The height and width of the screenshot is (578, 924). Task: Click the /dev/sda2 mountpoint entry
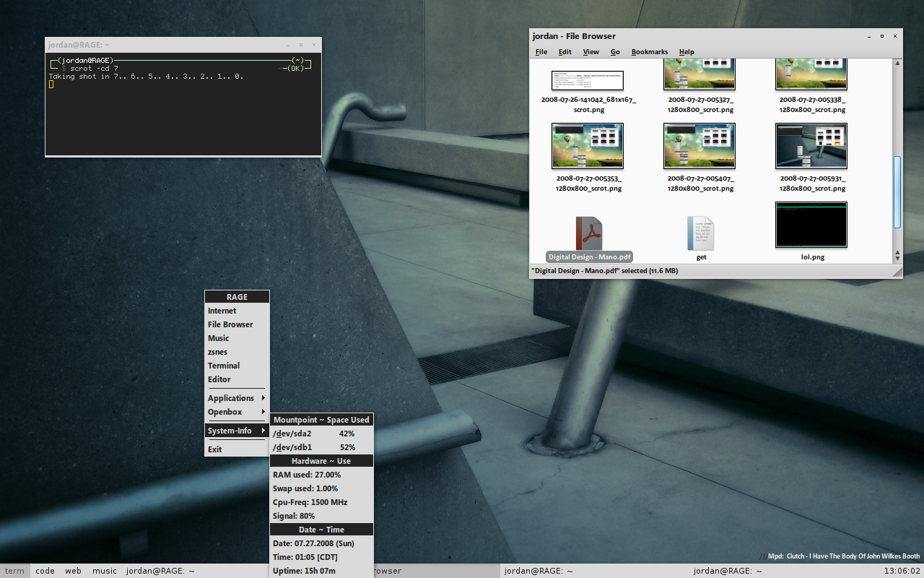321,433
